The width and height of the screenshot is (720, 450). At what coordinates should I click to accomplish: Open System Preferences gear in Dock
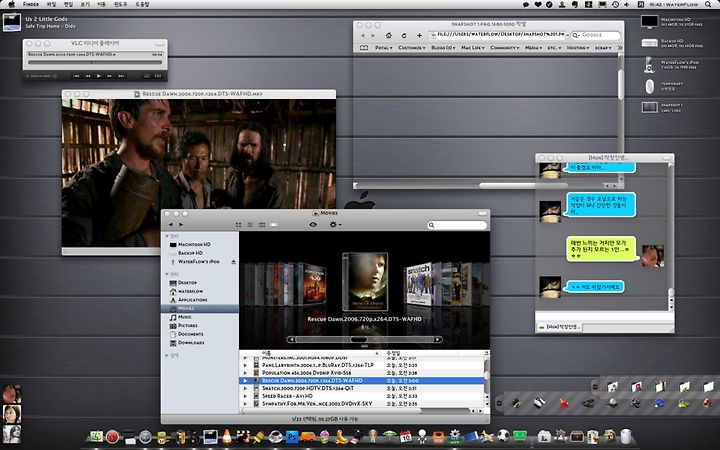point(455,436)
